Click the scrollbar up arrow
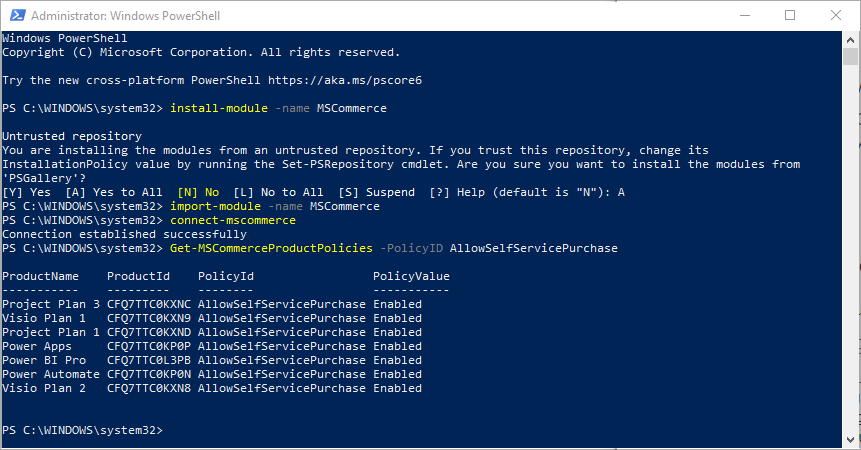Screen dimensions: 861x450 [850, 40]
